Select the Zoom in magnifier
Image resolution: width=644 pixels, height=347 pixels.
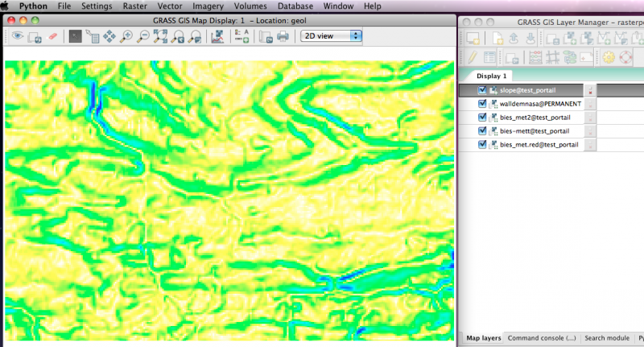click(126, 36)
